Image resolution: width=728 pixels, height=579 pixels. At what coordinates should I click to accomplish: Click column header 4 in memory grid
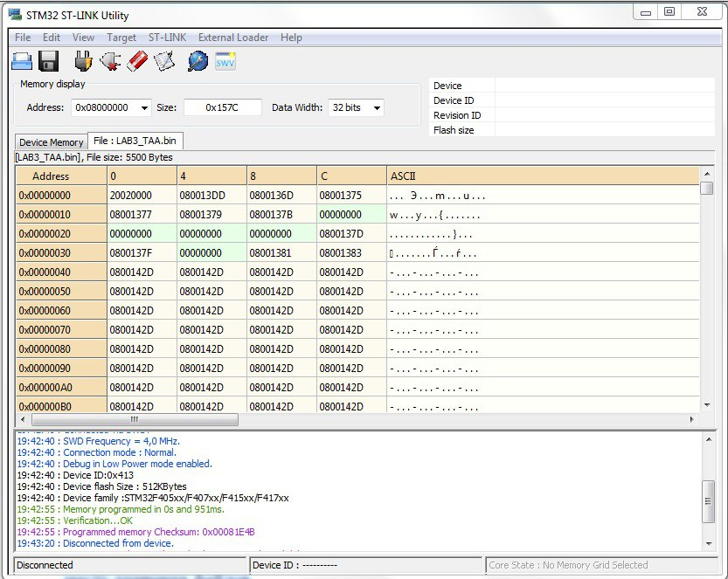[x=211, y=176]
